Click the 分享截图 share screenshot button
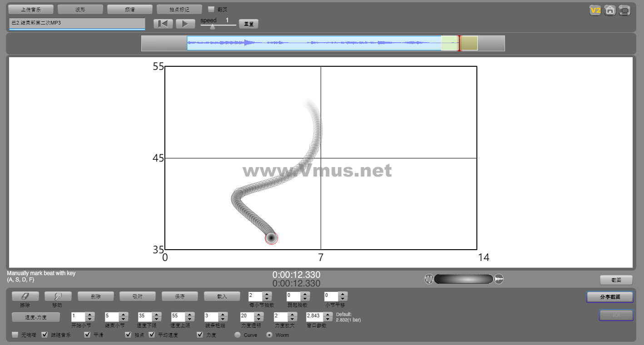Image resolution: width=644 pixels, height=345 pixels. (x=609, y=297)
